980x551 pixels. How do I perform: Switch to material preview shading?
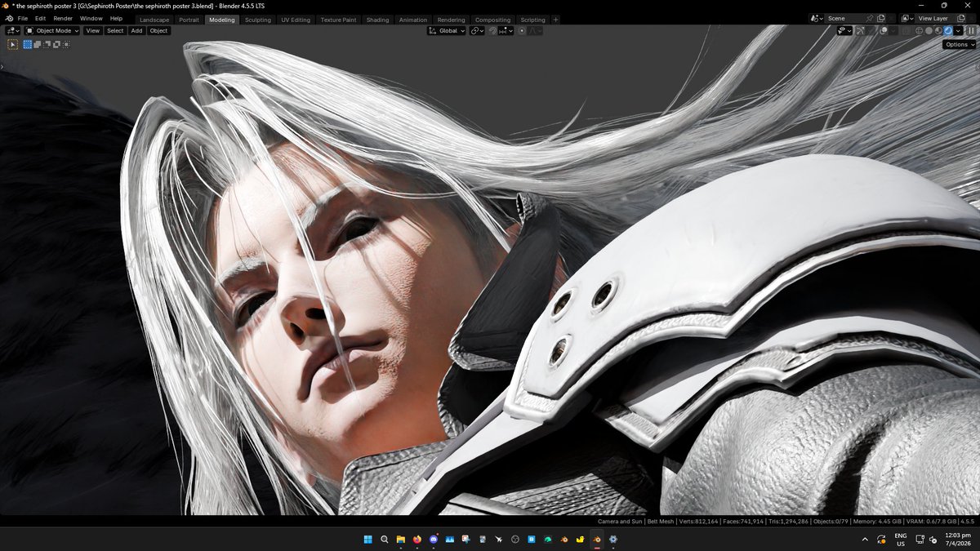click(x=938, y=30)
